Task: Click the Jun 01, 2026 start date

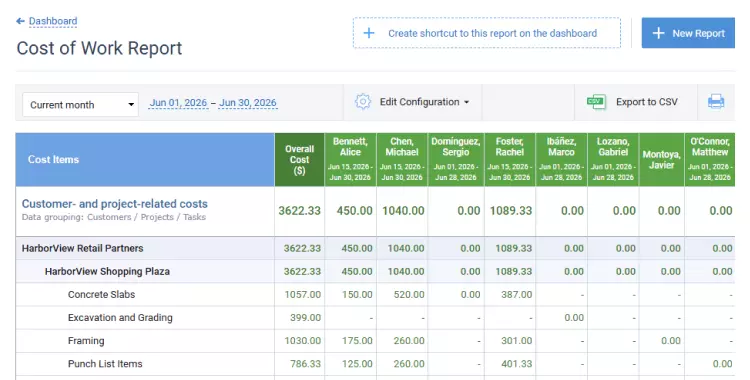Action: [178, 103]
